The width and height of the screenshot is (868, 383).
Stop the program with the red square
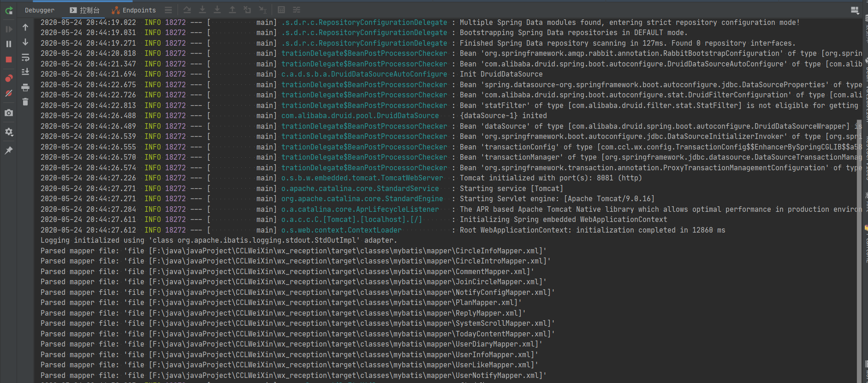point(9,59)
